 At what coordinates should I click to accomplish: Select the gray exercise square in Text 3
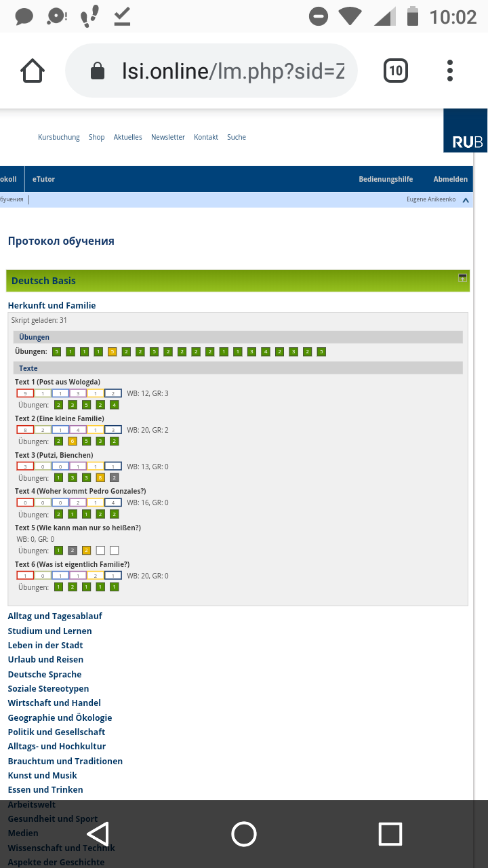point(115,478)
